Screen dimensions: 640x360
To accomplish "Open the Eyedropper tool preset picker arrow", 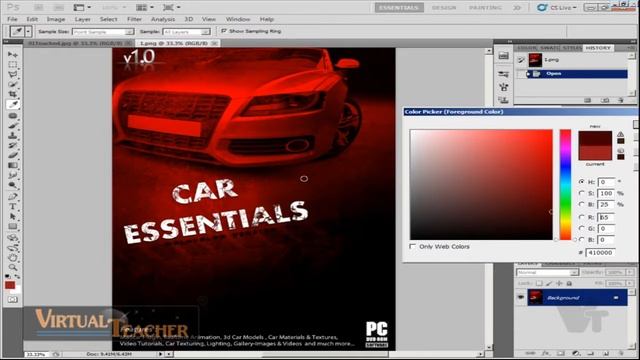I will point(28,31).
